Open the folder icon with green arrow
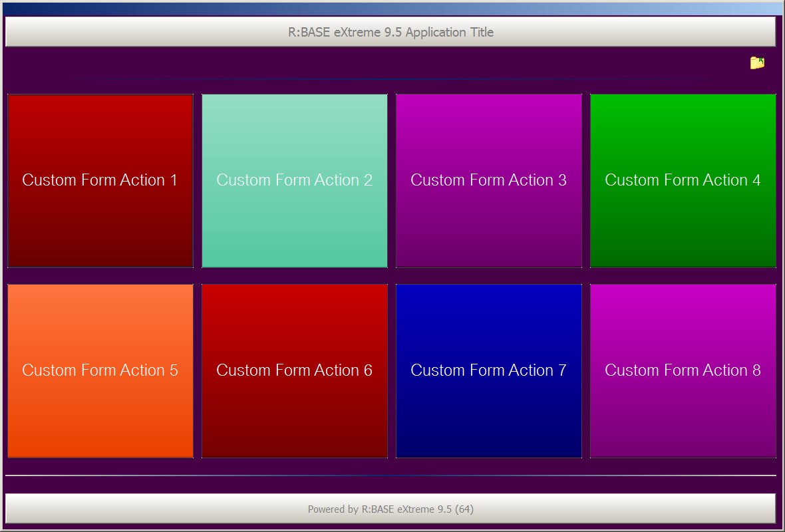Image resolution: width=785 pixels, height=532 pixels. point(757,63)
